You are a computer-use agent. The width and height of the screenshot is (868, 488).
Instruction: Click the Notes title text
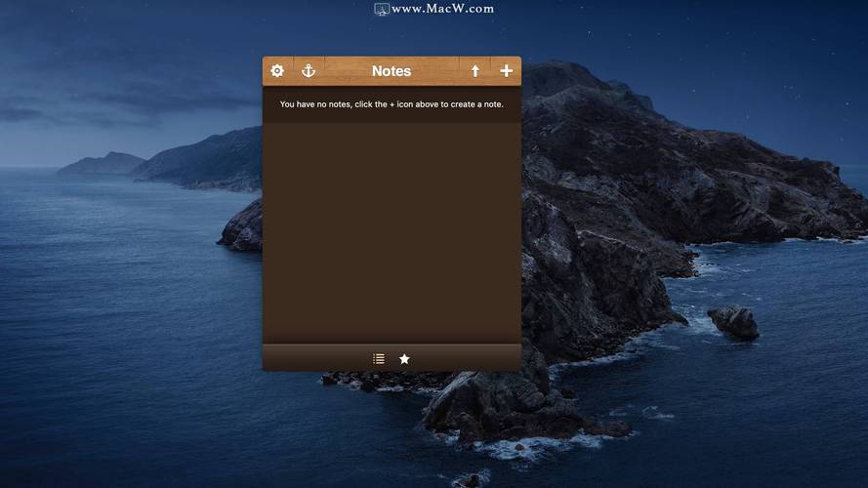click(392, 71)
